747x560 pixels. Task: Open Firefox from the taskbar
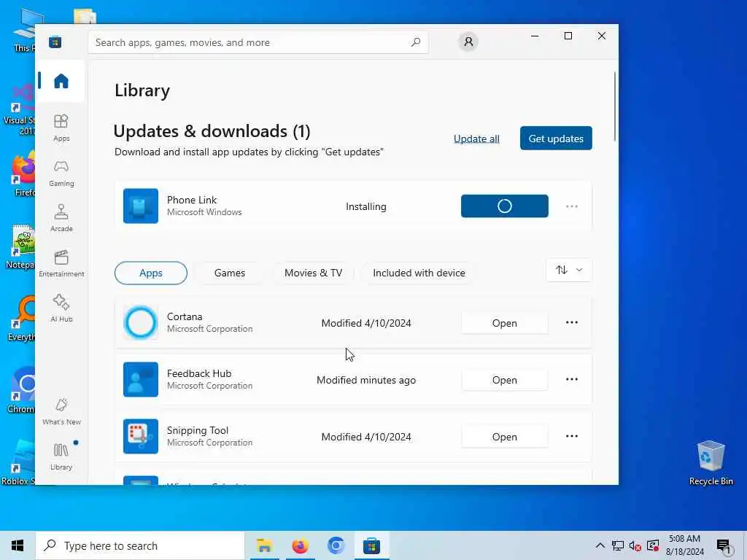tap(300, 545)
